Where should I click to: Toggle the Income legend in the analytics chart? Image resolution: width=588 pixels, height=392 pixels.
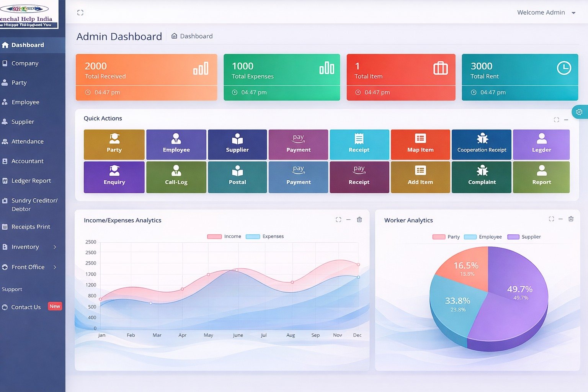[x=224, y=236]
